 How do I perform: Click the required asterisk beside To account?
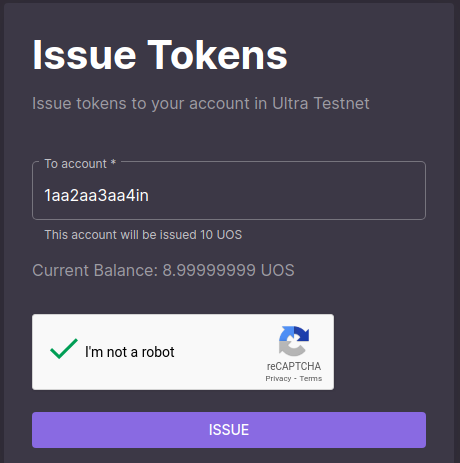113,162
